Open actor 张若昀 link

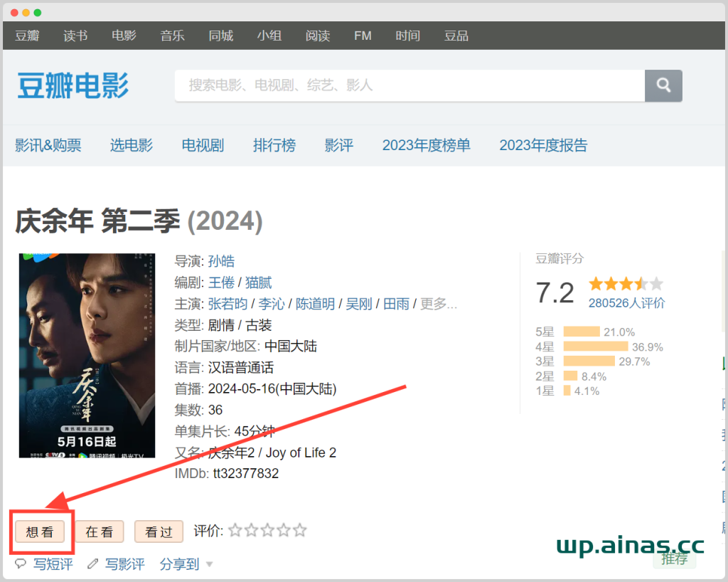click(228, 304)
